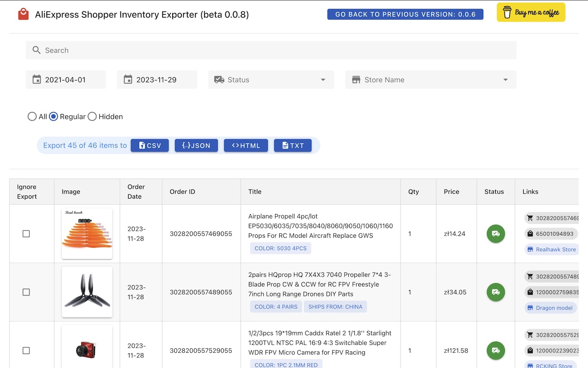Image resolution: width=588 pixels, height=368 pixels.
Task: Open the calendar icon beside 2021-04-01
Action: click(x=37, y=79)
